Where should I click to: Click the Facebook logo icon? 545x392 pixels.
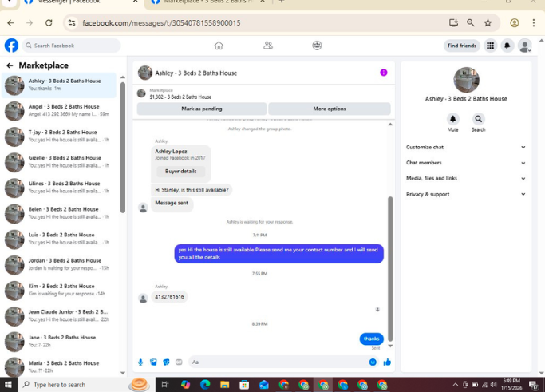click(11, 46)
